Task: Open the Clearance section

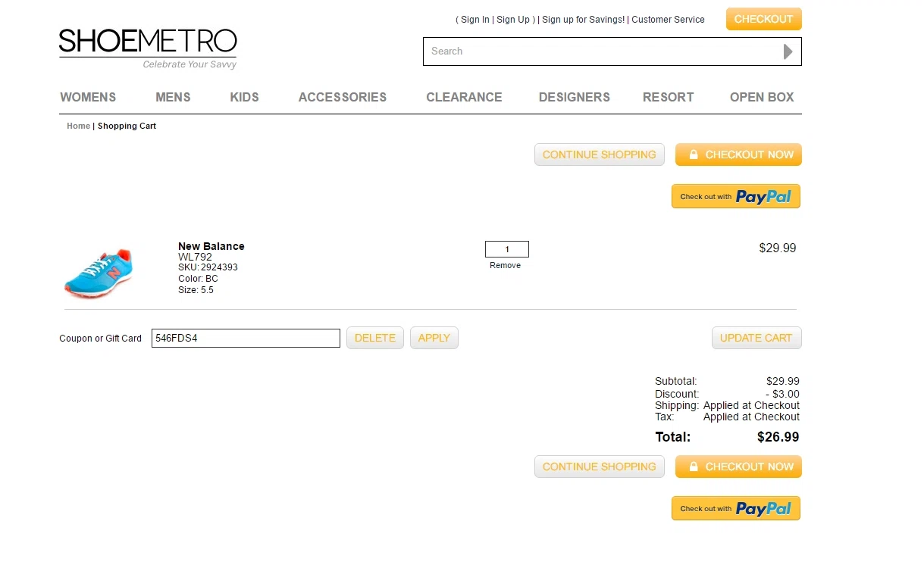Action: (x=464, y=97)
